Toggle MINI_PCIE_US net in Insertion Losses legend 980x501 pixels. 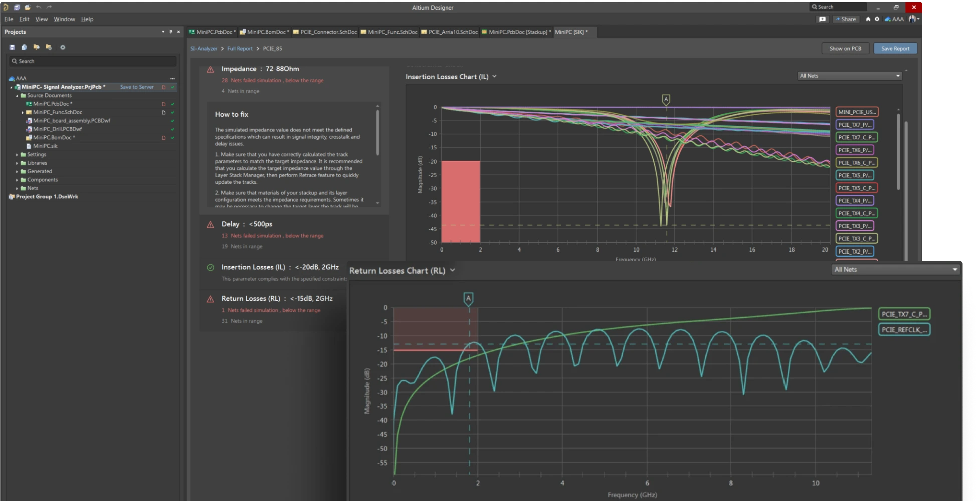pyautogui.click(x=857, y=112)
